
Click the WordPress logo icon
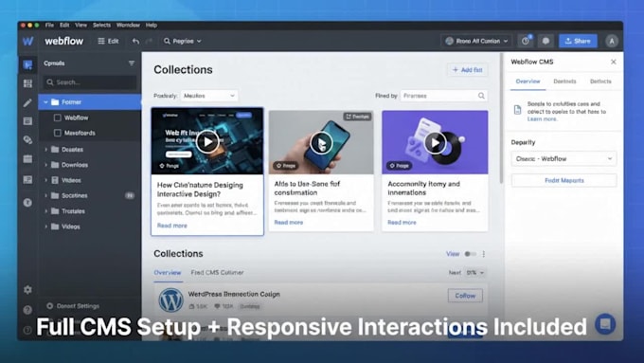tap(170, 299)
